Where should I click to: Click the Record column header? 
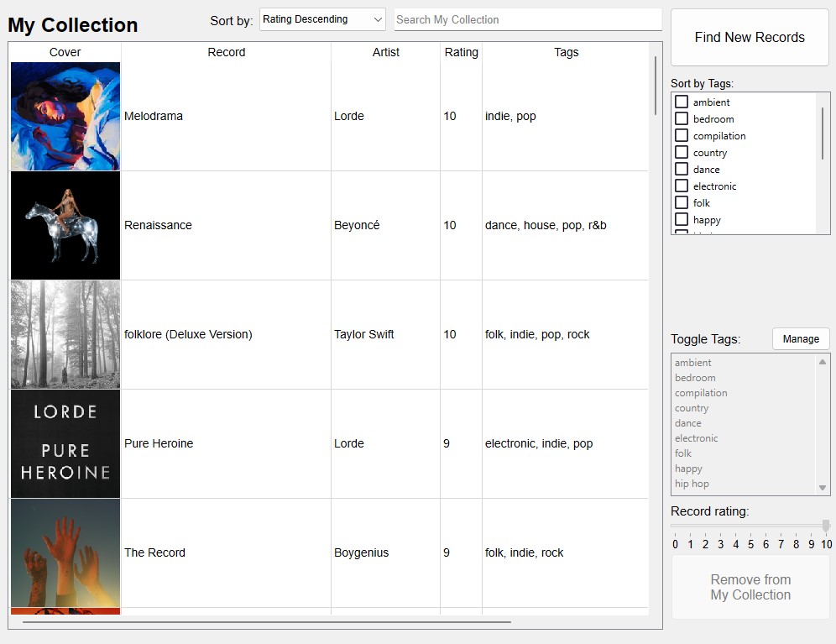[x=226, y=52]
